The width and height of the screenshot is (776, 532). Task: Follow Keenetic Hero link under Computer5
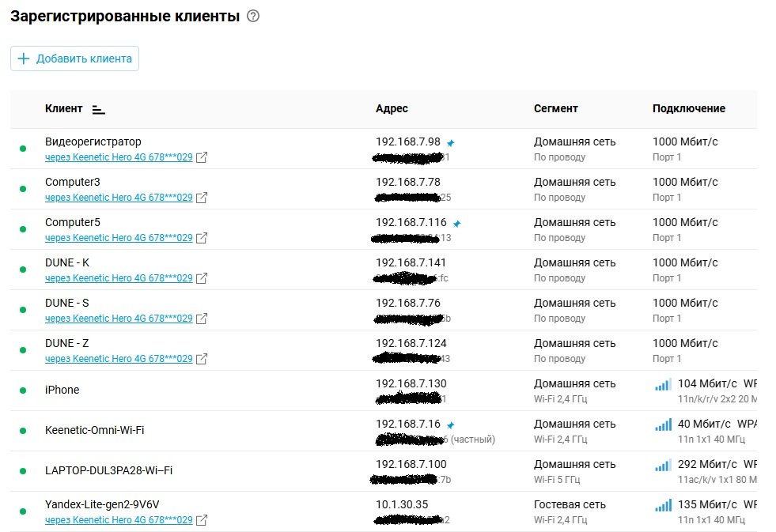pyautogui.click(x=119, y=238)
